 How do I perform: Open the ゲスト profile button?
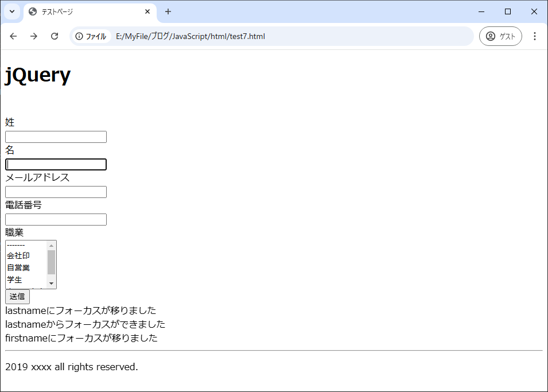pyautogui.click(x=500, y=36)
